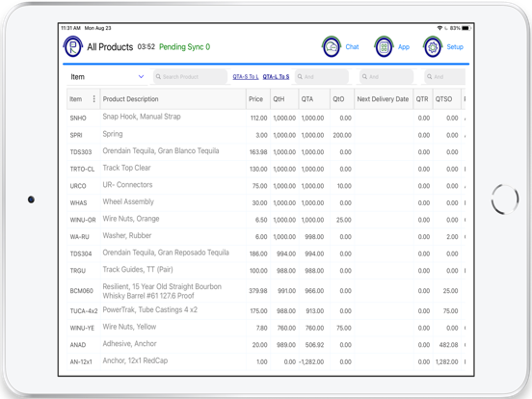Tap the battery status icon
This screenshot has width=532, height=399.
click(x=466, y=28)
